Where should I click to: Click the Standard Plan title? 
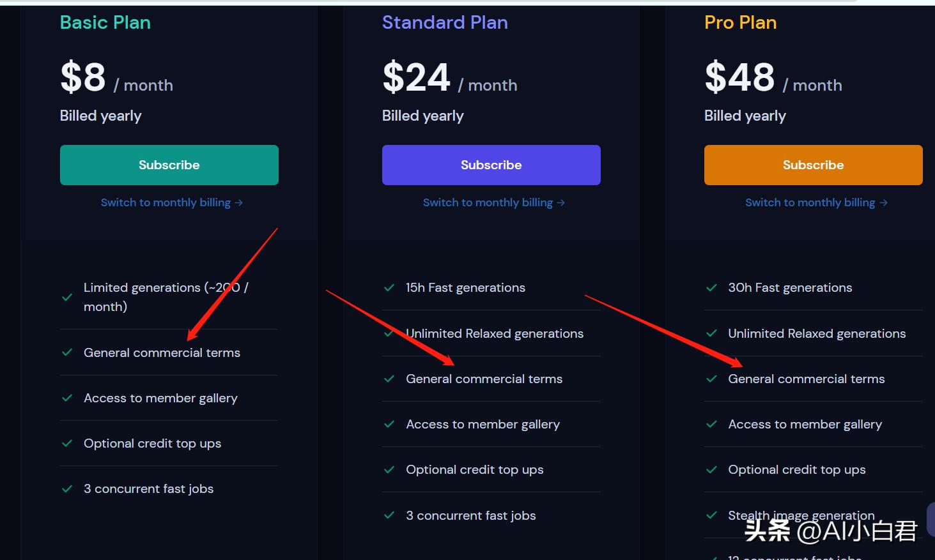click(x=445, y=22)
